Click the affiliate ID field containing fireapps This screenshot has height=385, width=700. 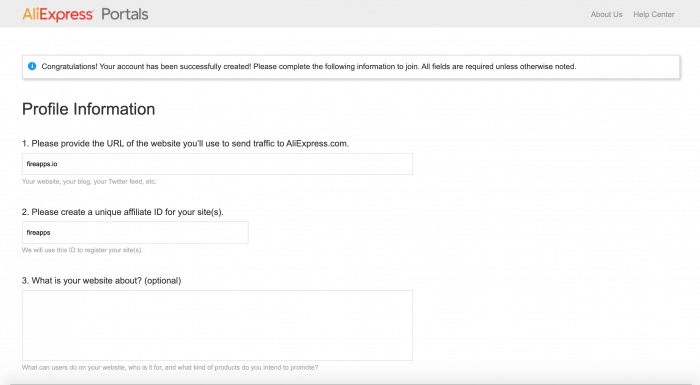pos(135,233)
